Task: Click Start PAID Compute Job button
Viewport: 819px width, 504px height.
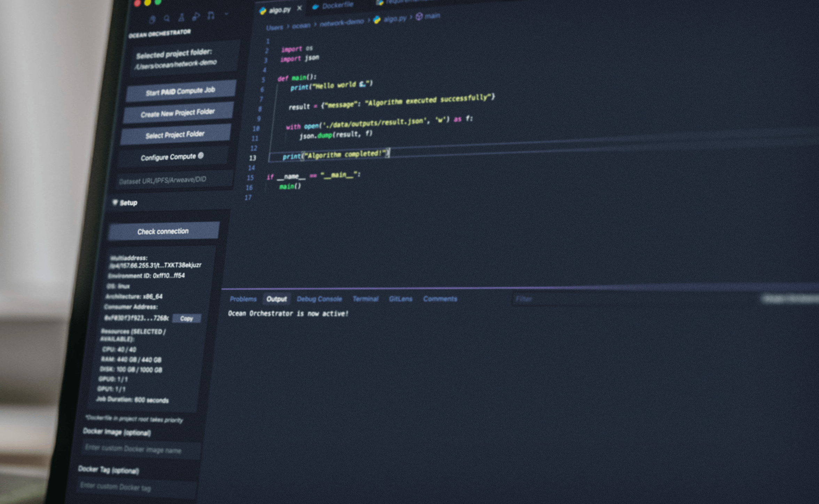Action: coord(180,91)
